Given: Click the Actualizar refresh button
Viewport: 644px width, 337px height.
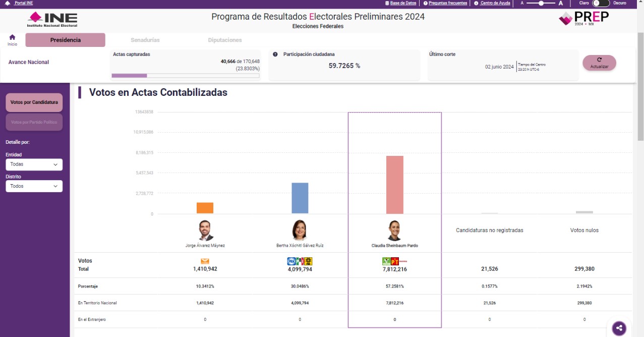Looking at the screenshot, I should 599,63.
